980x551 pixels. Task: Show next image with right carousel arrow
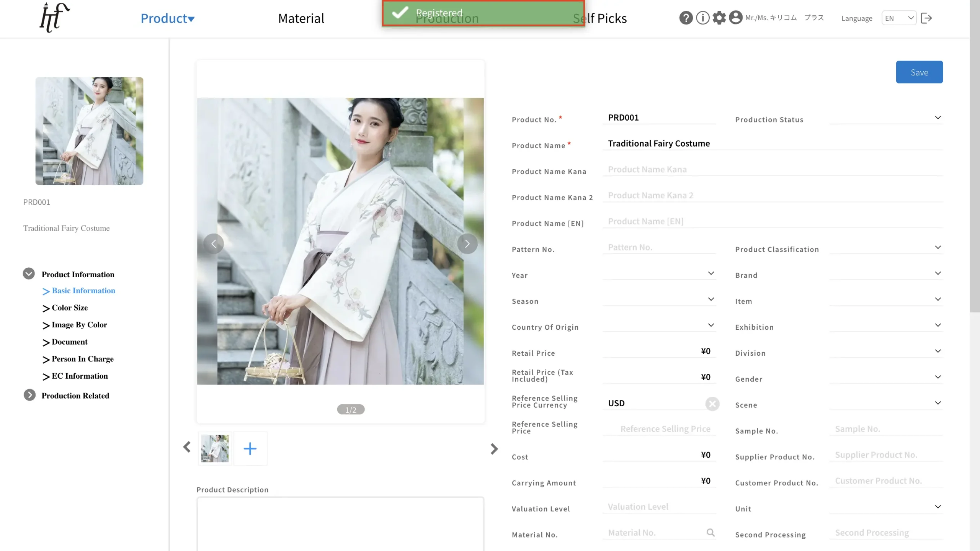467,244
